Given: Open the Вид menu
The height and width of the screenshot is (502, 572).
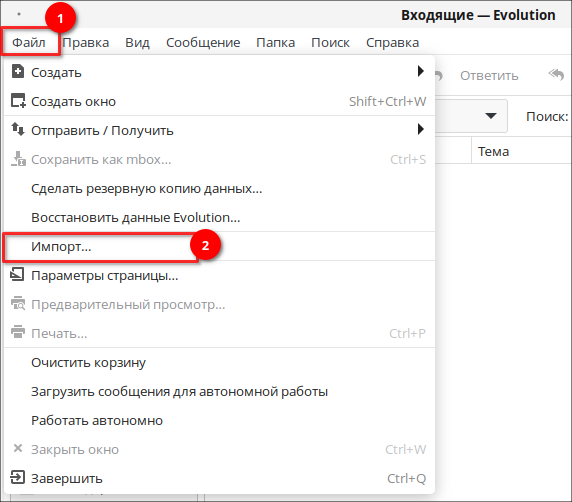Looking at the screenshot, I should click(x=137, y=43).
